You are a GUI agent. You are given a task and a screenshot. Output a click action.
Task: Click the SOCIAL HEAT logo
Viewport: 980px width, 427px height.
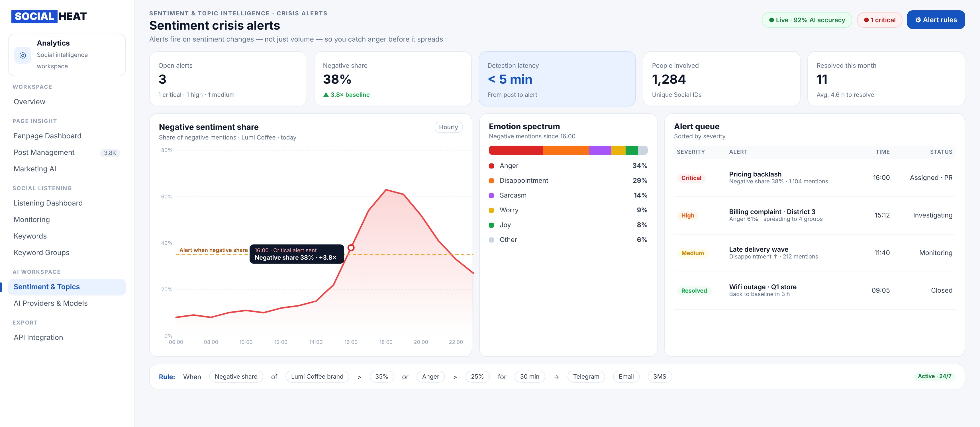(x=49, y=16)
